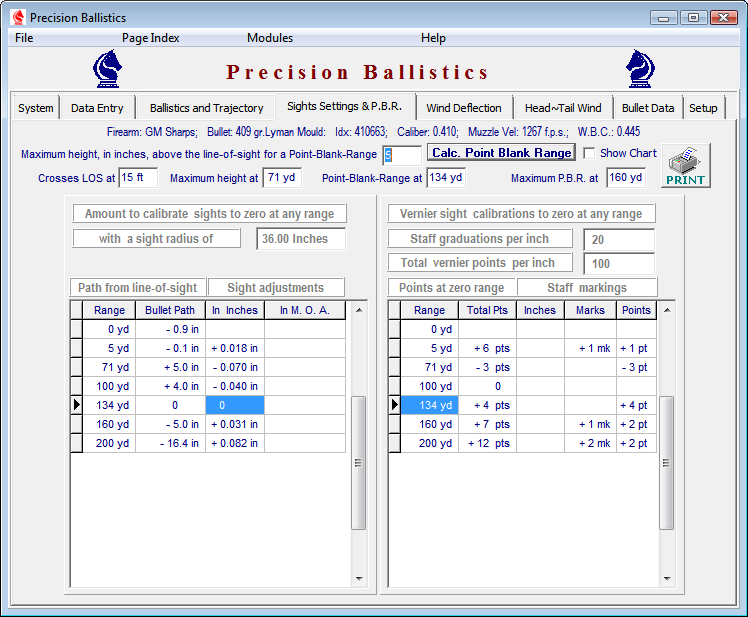Click the right chess knight logo

640,70
